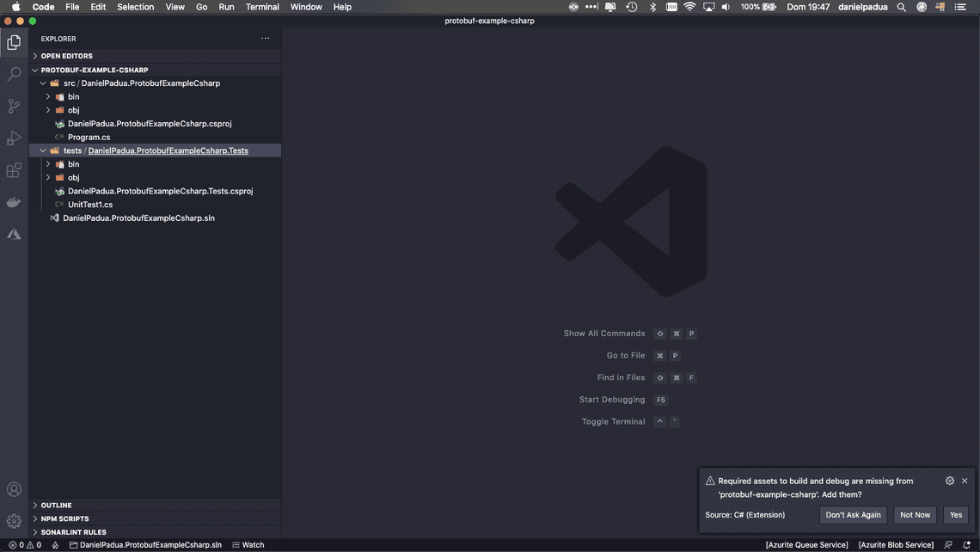Start Azurite Queue Service from the status bar
Image resolution: width=980 pixels, height=552 pixels.
[x=805, y=544]
